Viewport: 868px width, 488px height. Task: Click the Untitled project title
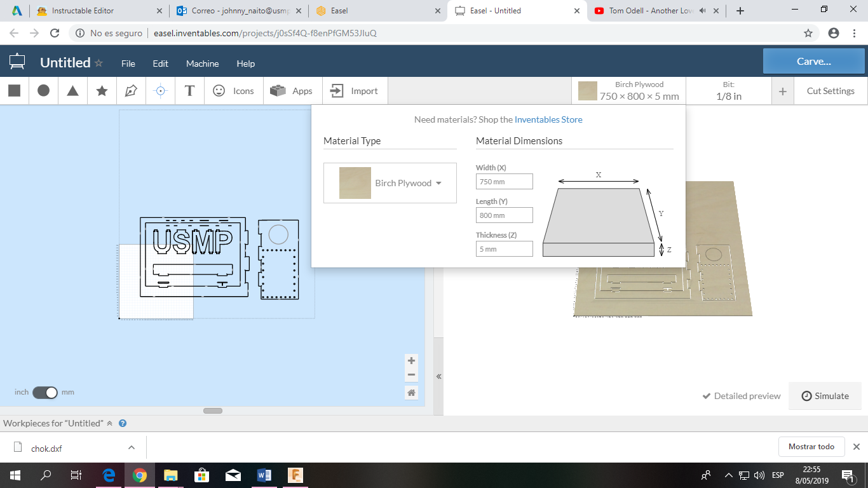tap(65, 62)
